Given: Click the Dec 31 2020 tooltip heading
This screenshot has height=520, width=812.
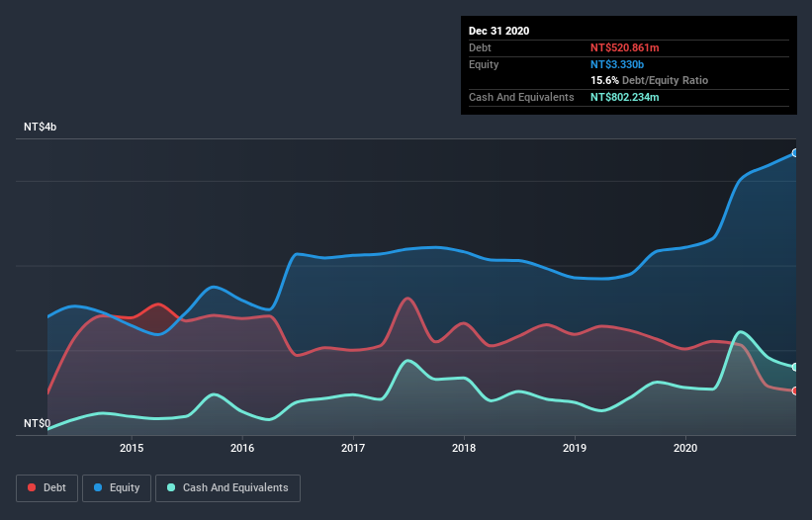Looking at the screenshot, I should (x=498, y=31).
